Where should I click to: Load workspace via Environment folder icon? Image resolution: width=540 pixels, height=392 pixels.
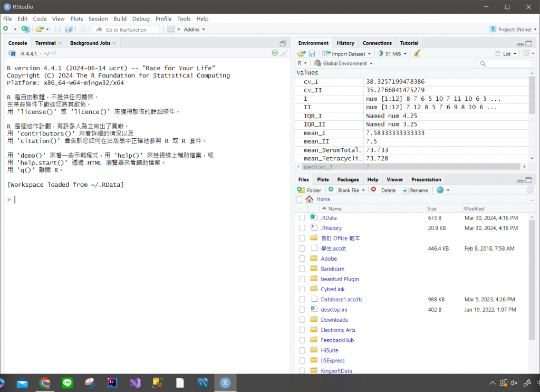[x=301, y=53]
